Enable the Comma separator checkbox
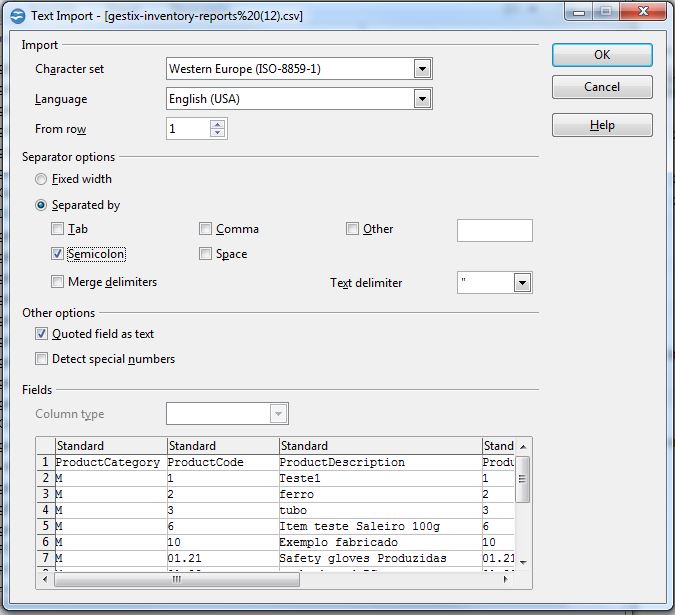 205,229
